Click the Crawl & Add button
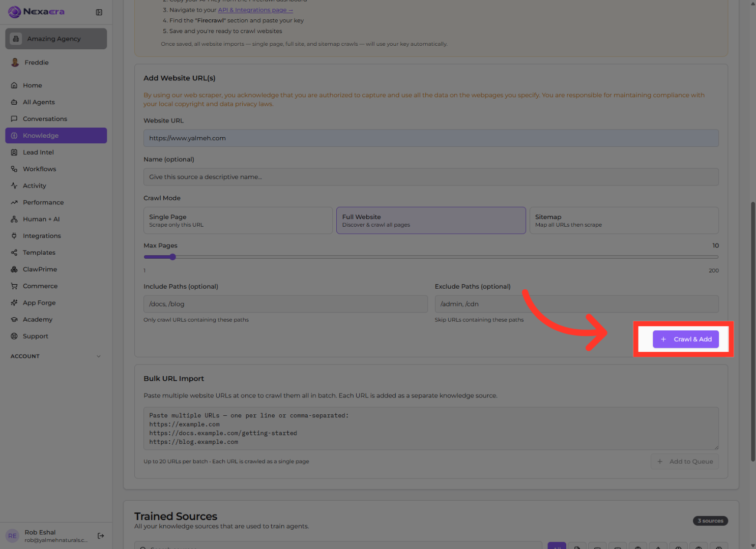The height and width of the screenshot is (549, 756). pyautogui.click(x=686, y=340)
